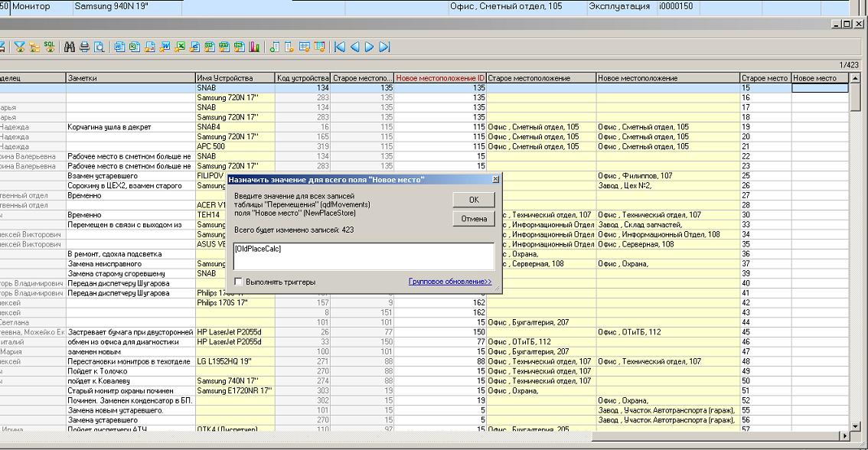Go to next record arrow
Image resolution: width=868 pixels, height=450 pixels.
[x=369, y=47]
